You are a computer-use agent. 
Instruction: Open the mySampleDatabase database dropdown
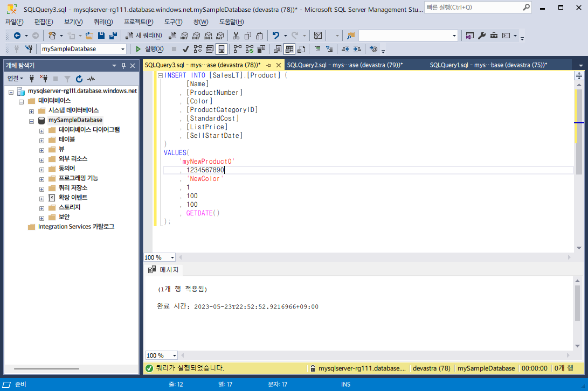tap(123, 49)
